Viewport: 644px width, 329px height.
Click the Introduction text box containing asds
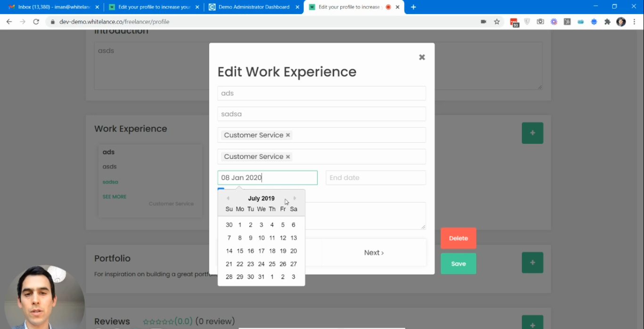[x=318, y=66]
